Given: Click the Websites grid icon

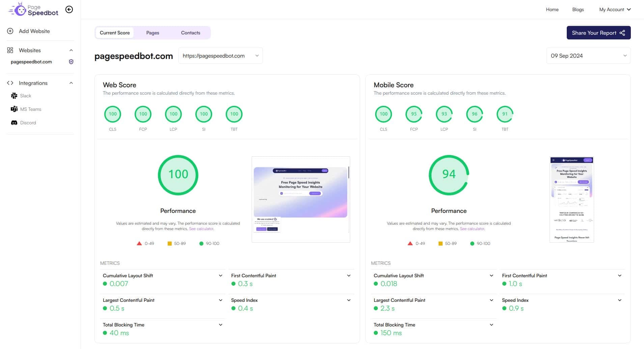Looking at the screenshot, I should (10, 50).
